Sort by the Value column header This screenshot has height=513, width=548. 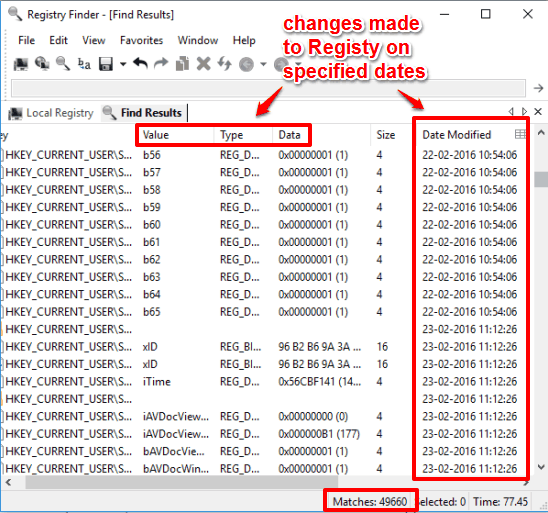176,135
